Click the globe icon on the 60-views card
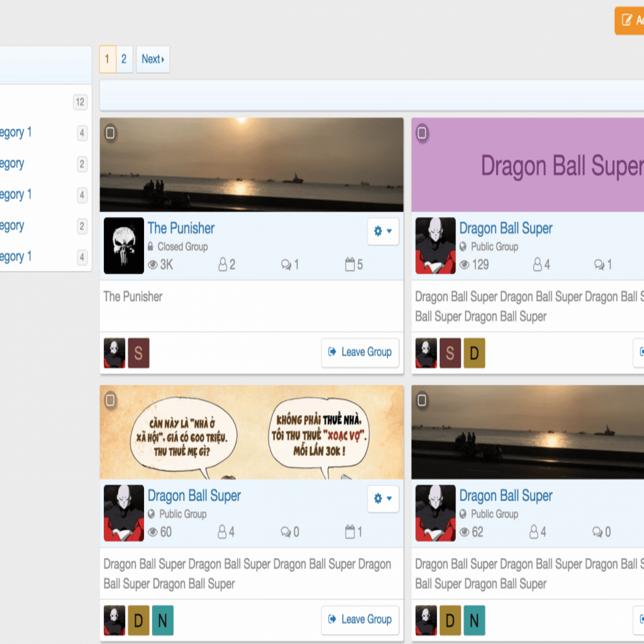This screenshot has width=644, height=644. [x=151, y=514]
